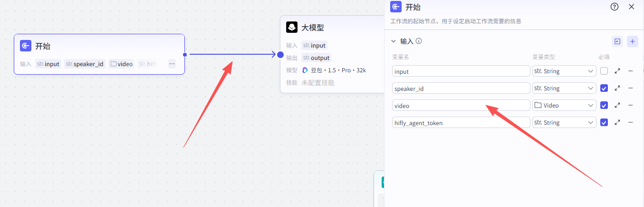Screen dimensions: 644x207
Task: Click the 豆包 1.5 Pro 32k model label
Action: 334,70
